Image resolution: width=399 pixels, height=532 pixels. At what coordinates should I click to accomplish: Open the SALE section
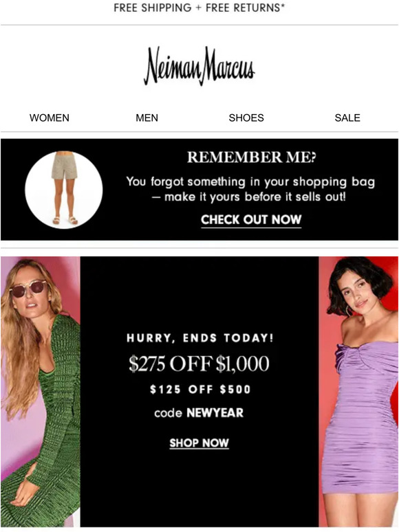point(347,118)
